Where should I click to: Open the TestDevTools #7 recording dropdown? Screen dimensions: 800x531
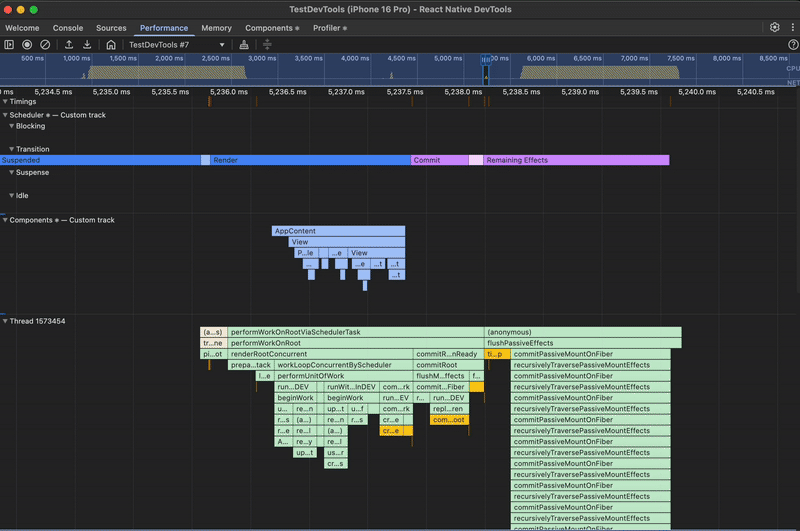coord(176,45)
